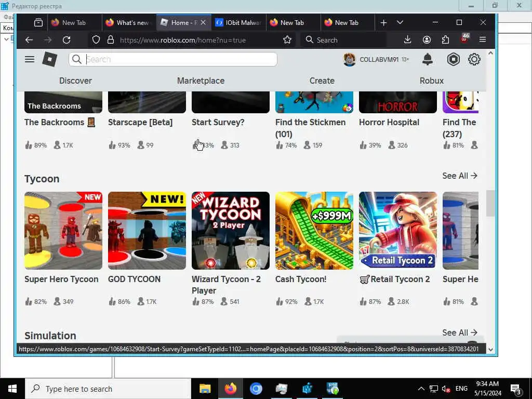The width and height of the screenshot is (532, 399).
Task: Close the Home - Roblox tab
Action: point(203,22)
